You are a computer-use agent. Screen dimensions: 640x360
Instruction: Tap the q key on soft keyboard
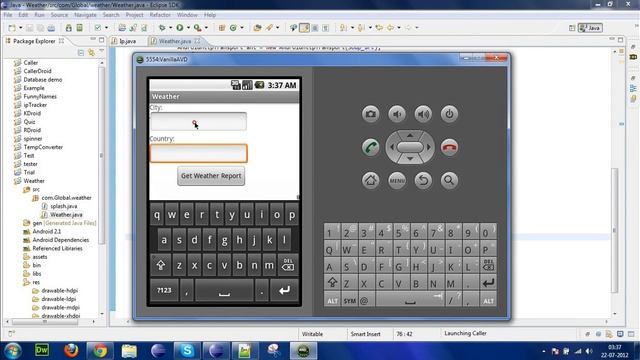(x=157, y=215)
